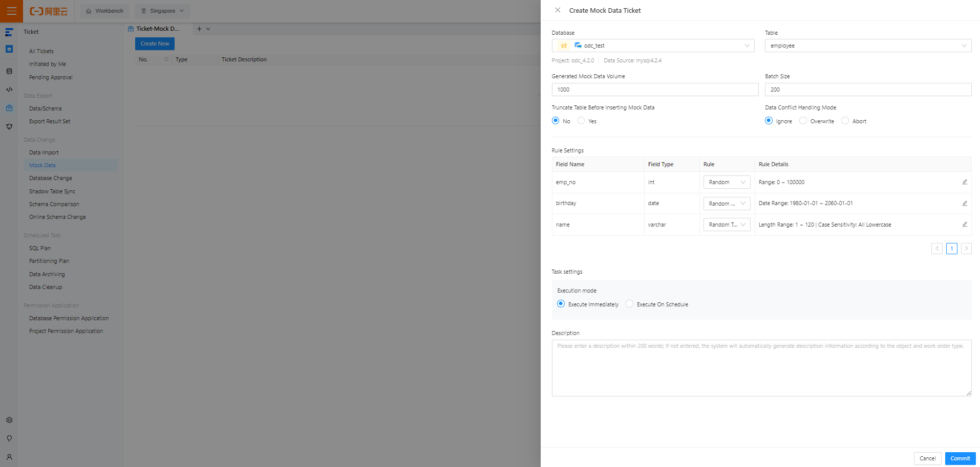Screen dimensions: 980x467
Task: Select Yes for truncate table
Action: point(581,121)
